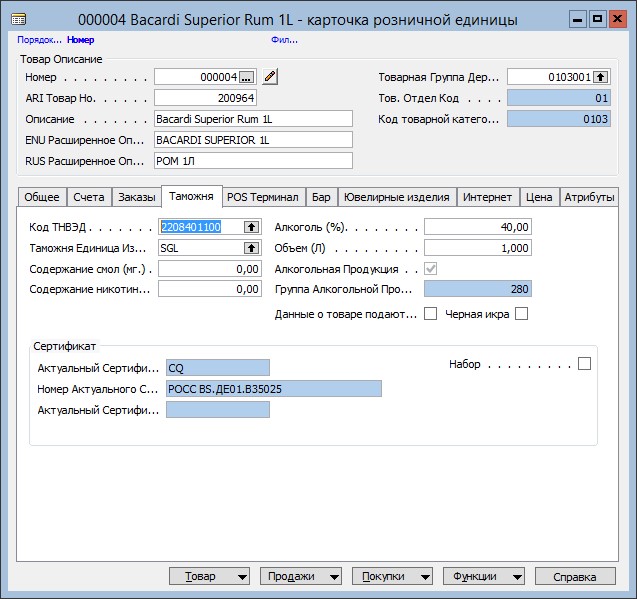
Task: Switch to the Общее tab
Action: click(42, 197)
